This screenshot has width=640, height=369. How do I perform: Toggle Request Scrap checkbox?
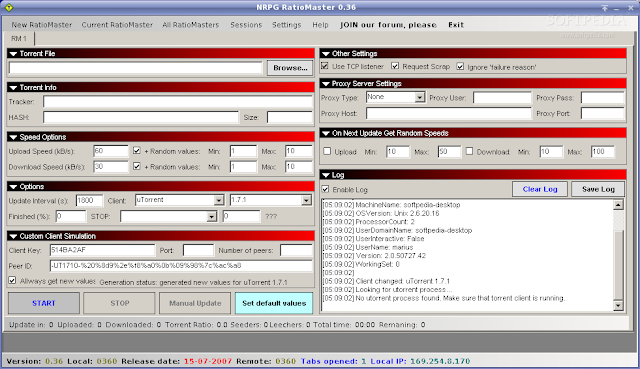coord(395,66)
